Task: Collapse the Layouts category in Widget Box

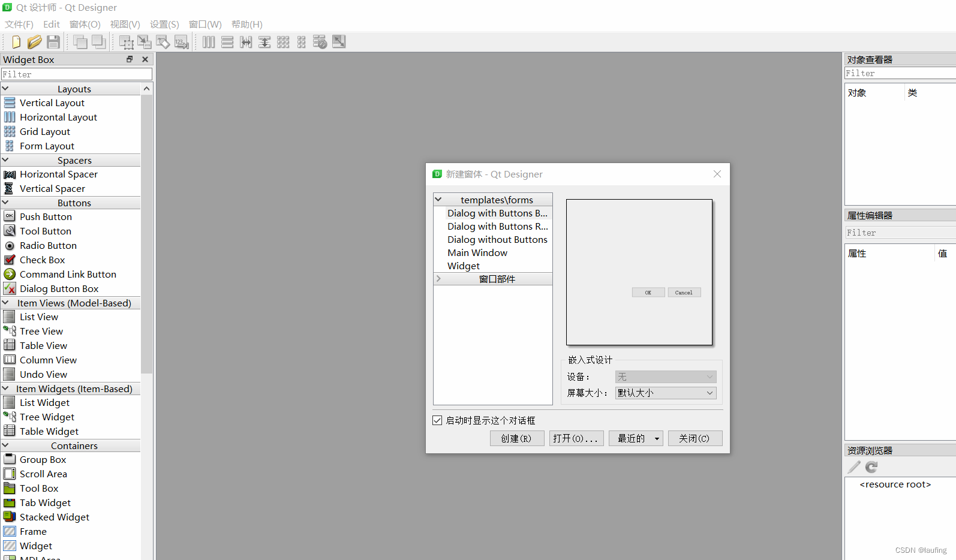Action: [5, 89]
